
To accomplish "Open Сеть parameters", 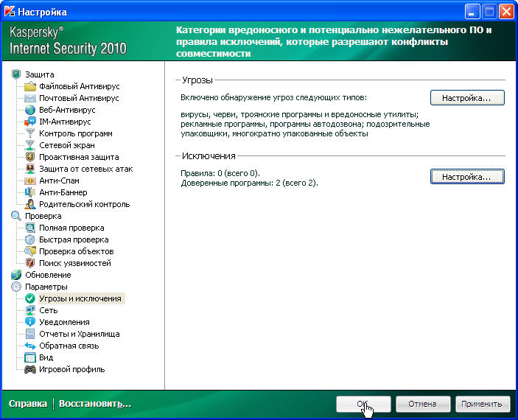I will (x=48, y=310).
